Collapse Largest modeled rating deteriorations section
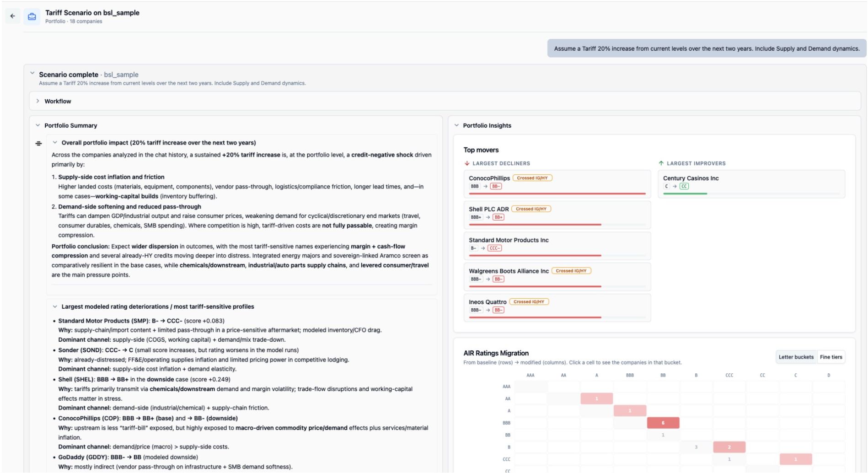 [x=55, y=306]
